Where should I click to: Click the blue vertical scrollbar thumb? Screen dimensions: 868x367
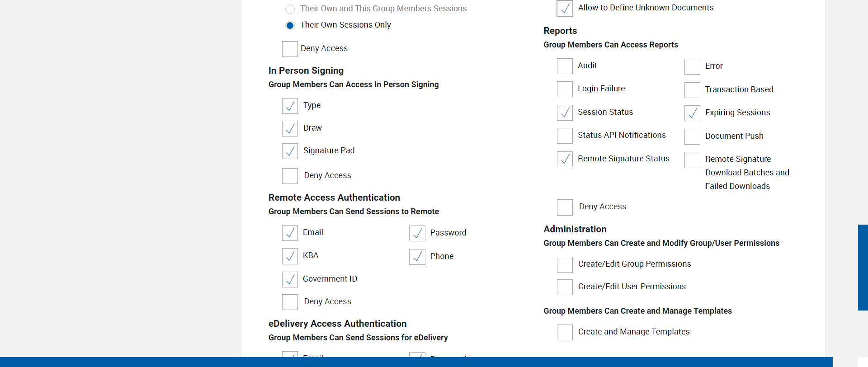click(x=863, y=267)
